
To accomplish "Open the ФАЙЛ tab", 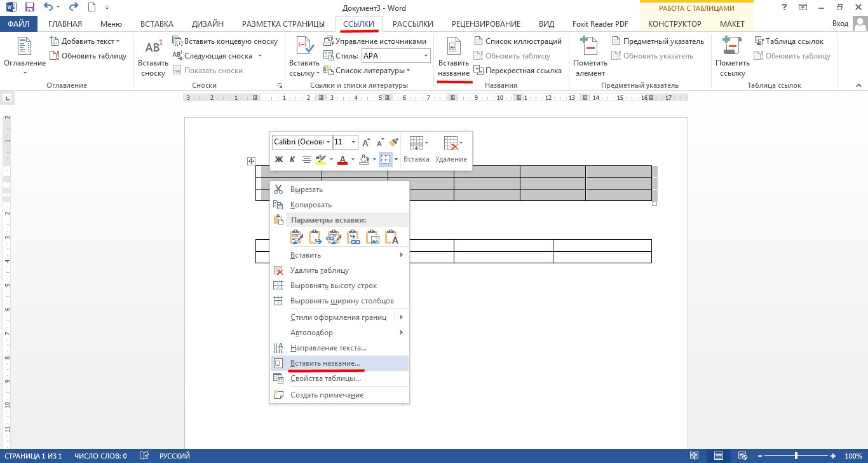I will [19, 24].
